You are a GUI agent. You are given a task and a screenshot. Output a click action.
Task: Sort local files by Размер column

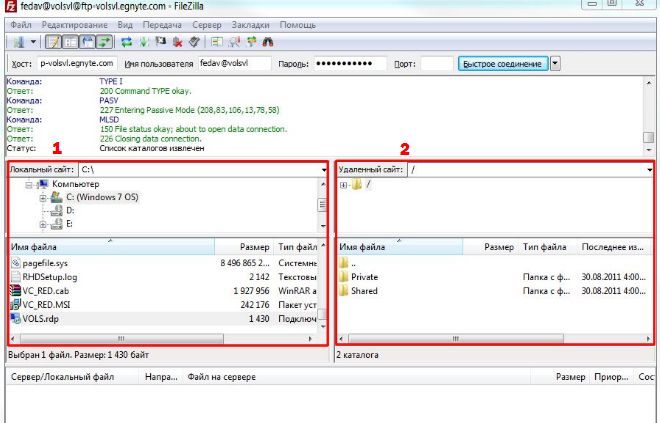click(x=244, y=247)
